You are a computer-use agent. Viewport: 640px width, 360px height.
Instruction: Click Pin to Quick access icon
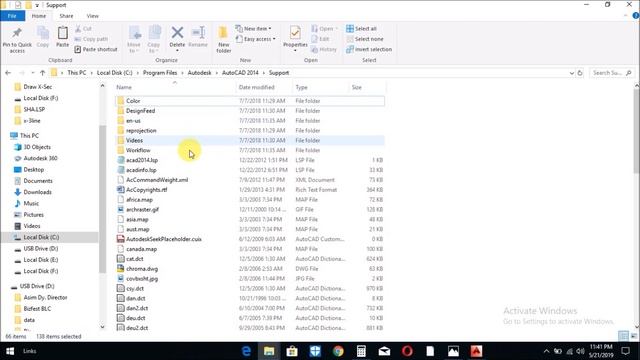pos(17,33)
